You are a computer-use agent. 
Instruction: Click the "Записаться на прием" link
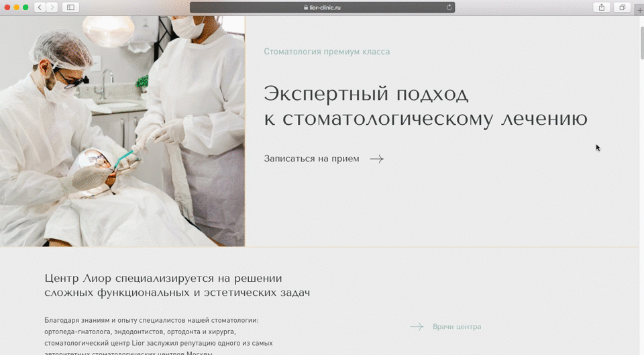click(311, 159)
